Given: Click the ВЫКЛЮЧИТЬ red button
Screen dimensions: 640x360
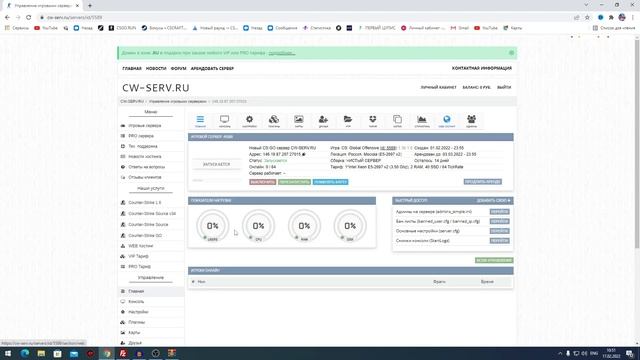Looking at the screenshot, I should [262, 182].
